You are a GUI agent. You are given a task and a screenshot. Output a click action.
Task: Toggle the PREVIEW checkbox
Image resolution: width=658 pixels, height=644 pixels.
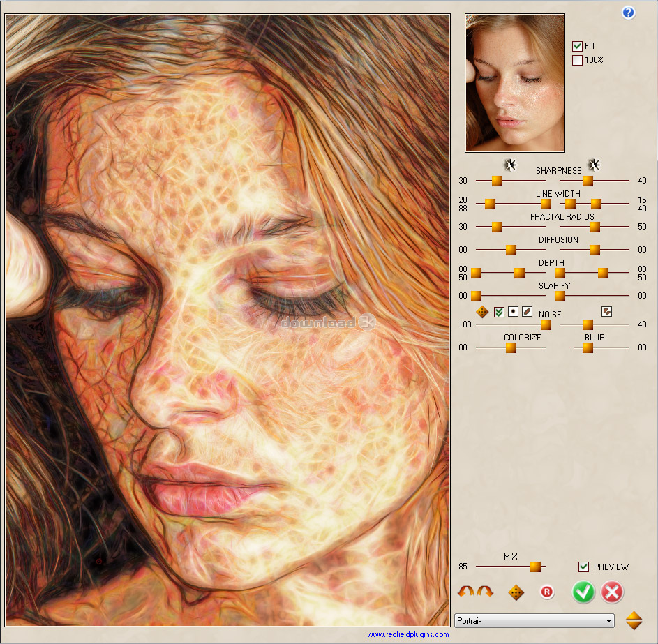click(x=583, y=567)
